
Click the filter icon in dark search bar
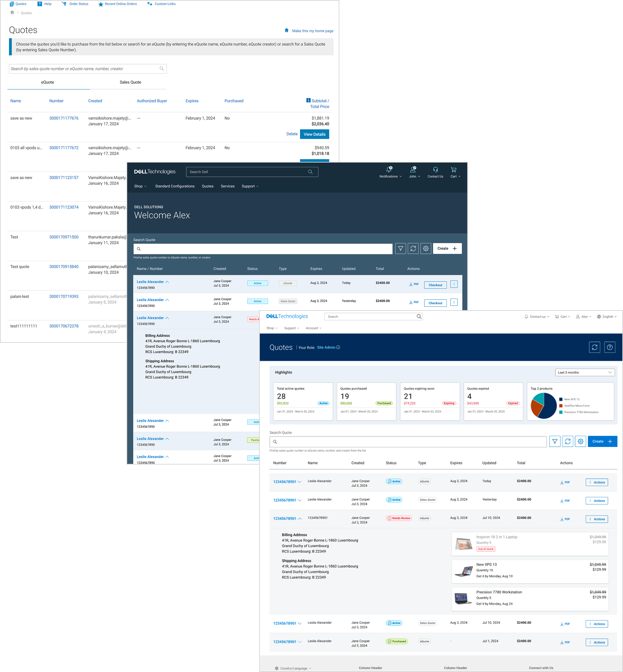[401, 249]
